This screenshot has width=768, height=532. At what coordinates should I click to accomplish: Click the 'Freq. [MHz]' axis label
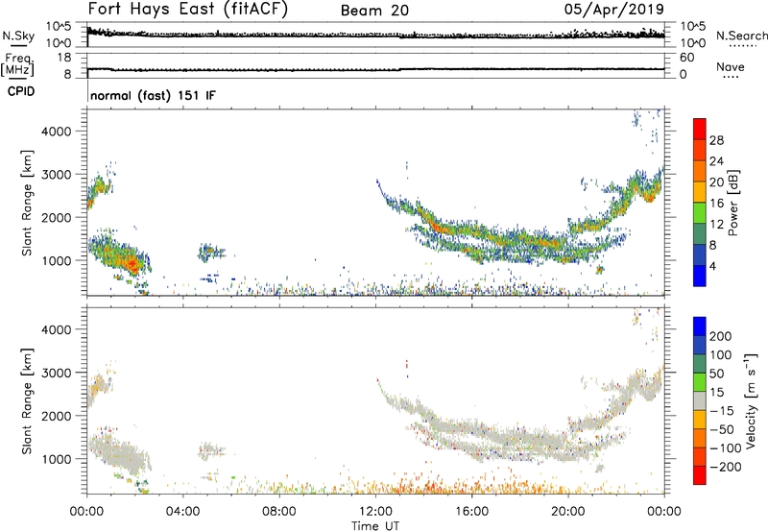(17, 64)
